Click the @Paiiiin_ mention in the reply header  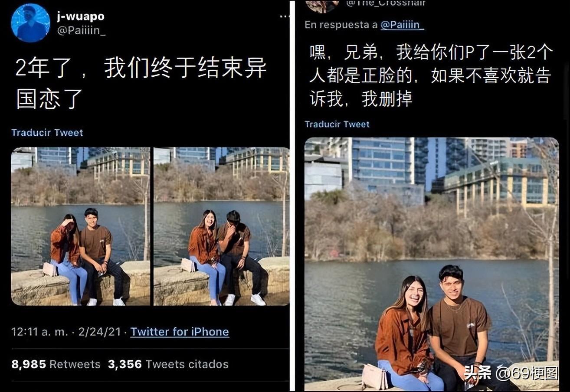(x=402, y=25)
